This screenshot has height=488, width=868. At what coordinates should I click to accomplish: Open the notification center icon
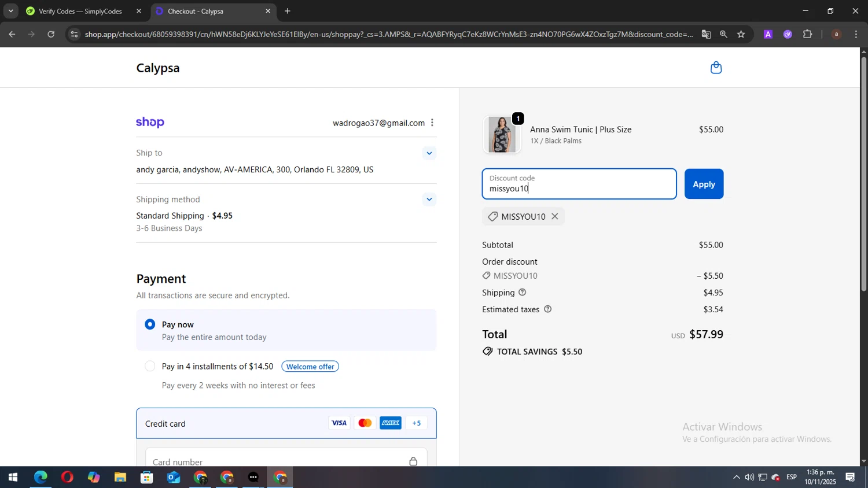(850, 477)
